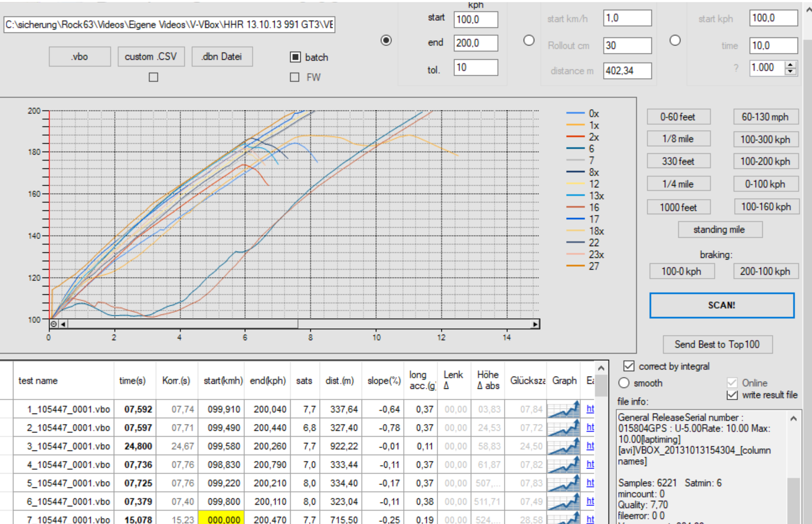
Task: Click the chart scrollbar right arrow
Action: point(535,324)
